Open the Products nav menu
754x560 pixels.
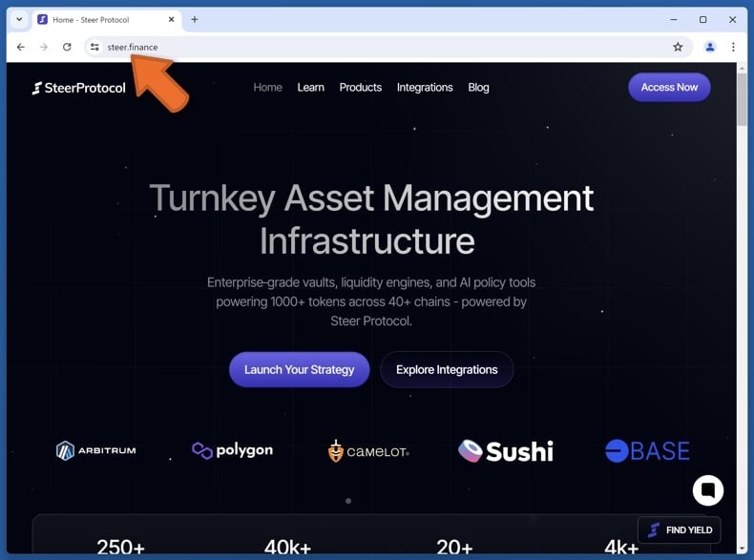click(361, 88)
